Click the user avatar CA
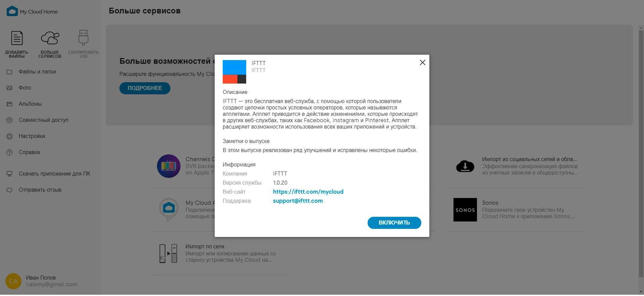Screen dimensions: 644x296 (13, 281)
